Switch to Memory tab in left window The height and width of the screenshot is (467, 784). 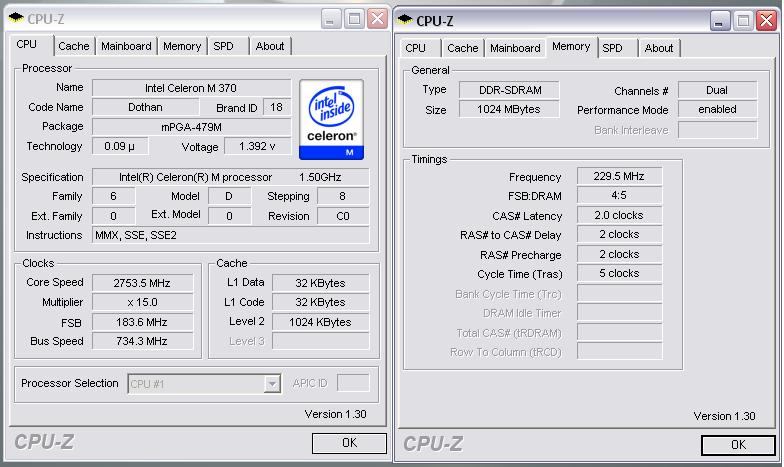182,46
